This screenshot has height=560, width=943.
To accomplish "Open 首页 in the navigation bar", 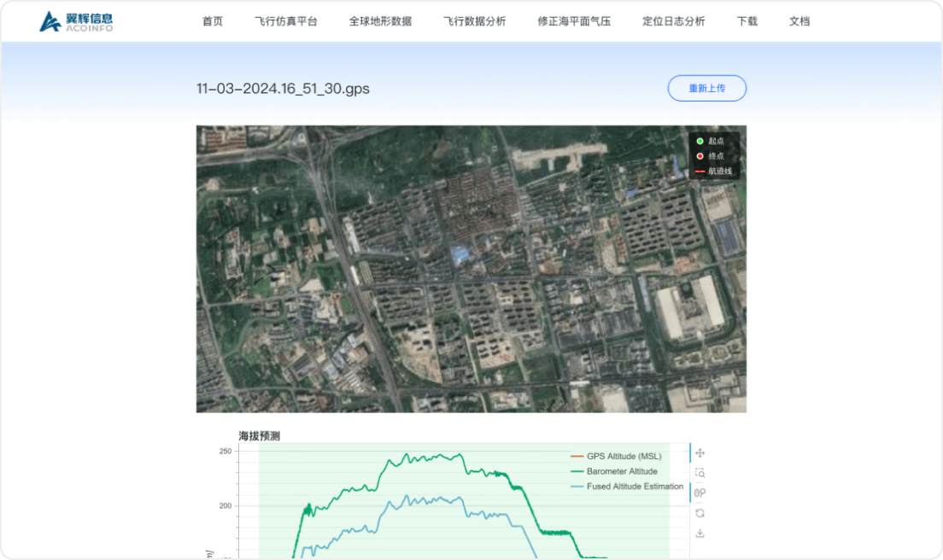I will tap(213, 21).
